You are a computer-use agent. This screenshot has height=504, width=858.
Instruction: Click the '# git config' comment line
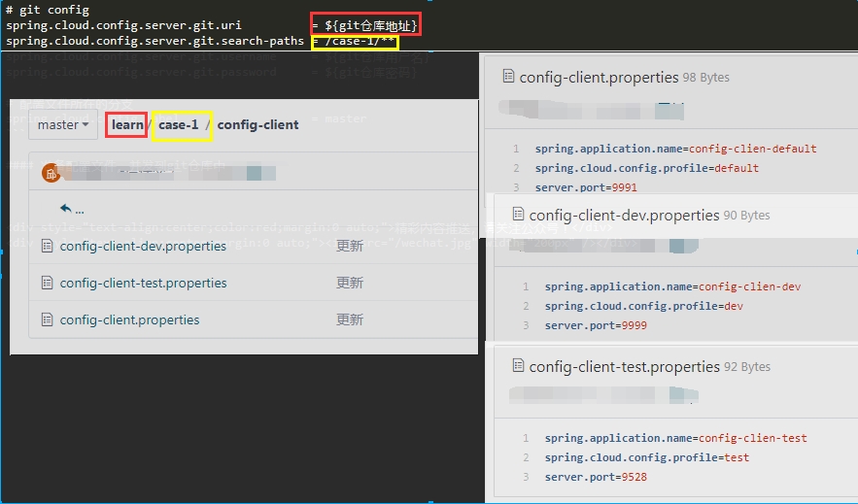tap(47, 10)
